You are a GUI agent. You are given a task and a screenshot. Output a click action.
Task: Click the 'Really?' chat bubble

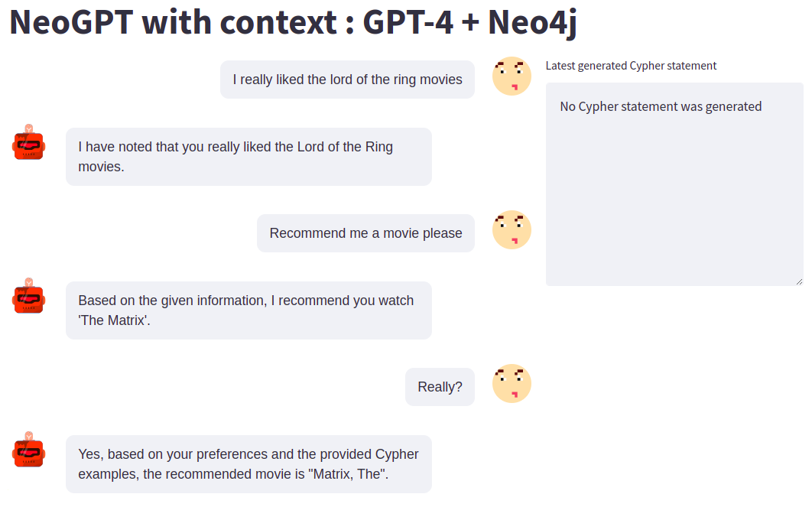pyautogui.click(x=440, y=387)
